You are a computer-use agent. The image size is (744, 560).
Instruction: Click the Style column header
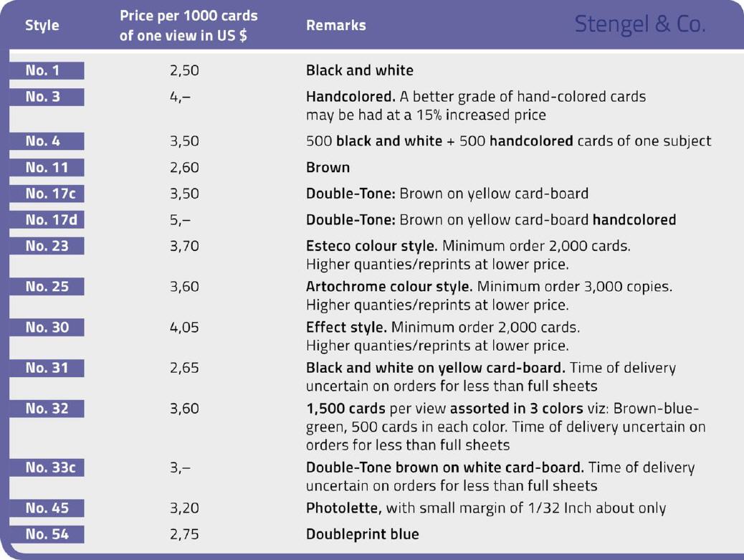point(42,26)
